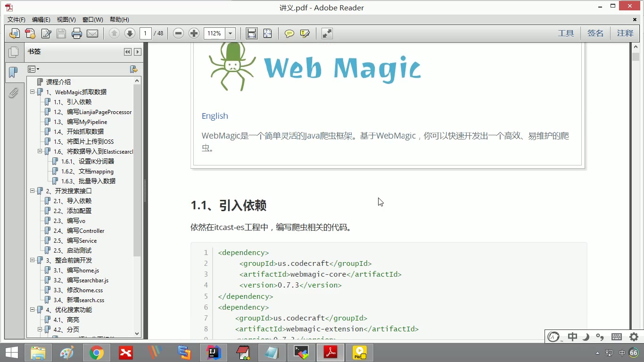Open the 签名 pane
This screenshot has width=644, height=362.
coord(595,33)
